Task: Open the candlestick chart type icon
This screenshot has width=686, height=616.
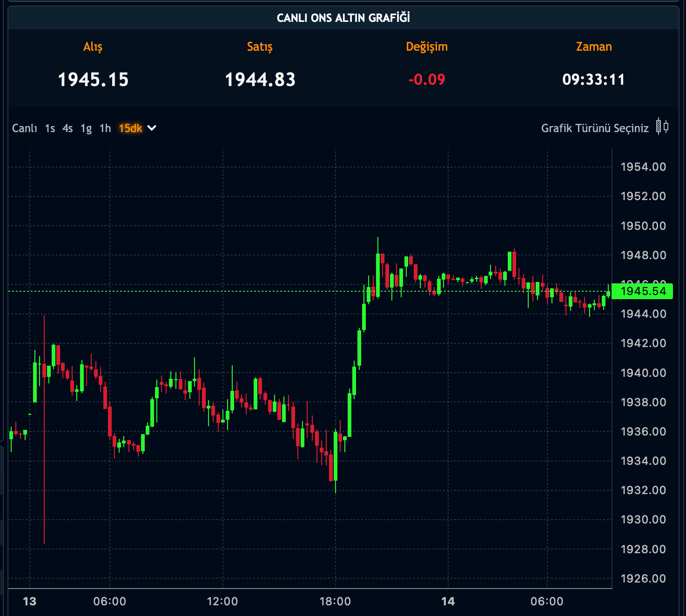Action: [x=662, y=127]
